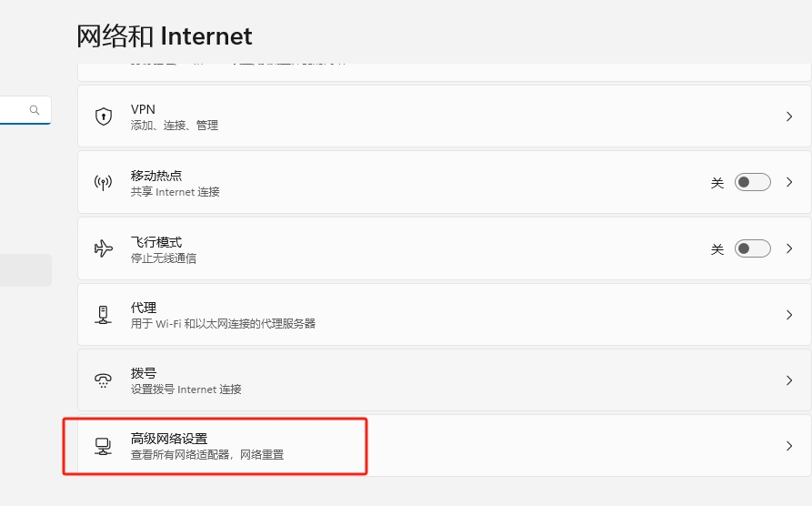812x506 pixels.
Task: Open the VPN settings title
Action: (x=143, y=109)
